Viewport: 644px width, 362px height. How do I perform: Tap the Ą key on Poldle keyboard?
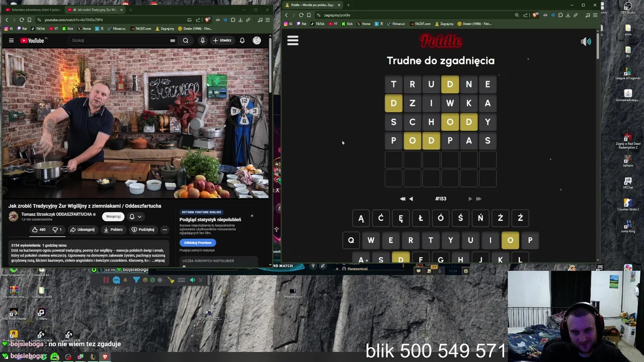361,218
